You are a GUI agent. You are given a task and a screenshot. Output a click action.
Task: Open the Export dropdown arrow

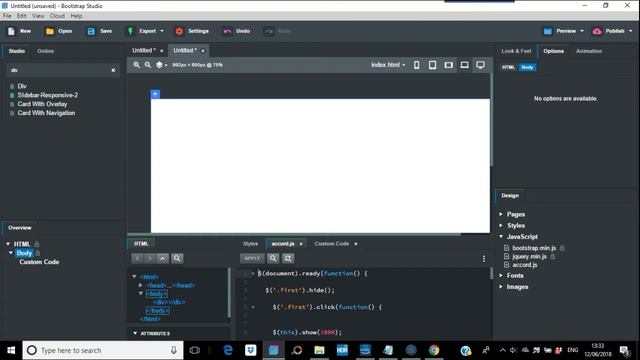point(162,31)
